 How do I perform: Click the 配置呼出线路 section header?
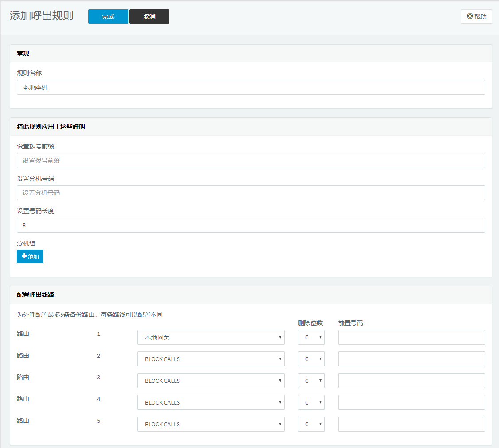click(35, 295)
